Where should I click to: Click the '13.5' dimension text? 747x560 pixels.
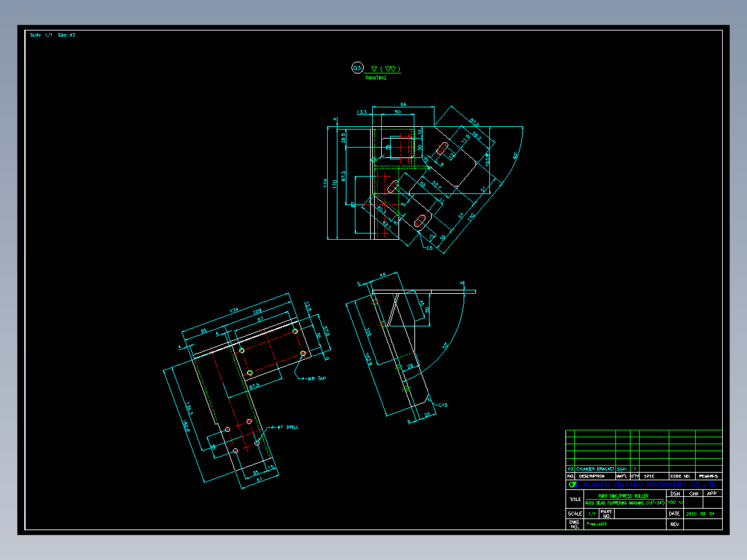coord(362,112)
